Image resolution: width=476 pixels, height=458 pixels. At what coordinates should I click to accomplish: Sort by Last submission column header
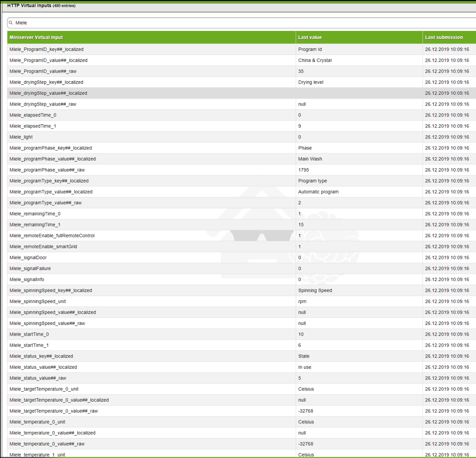point(449,37)
